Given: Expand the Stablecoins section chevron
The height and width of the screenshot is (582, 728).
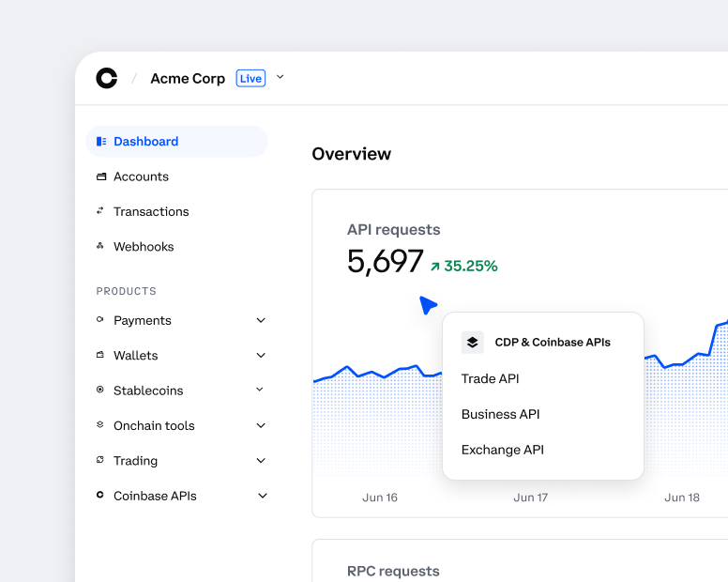Looking at the screenshot, I should click(260, 390).
